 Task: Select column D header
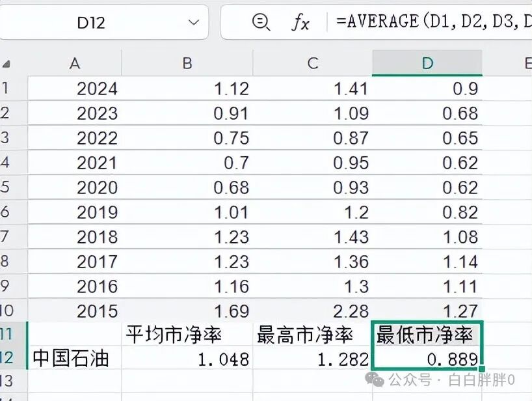pyautogui.click(x=427, y=63)
